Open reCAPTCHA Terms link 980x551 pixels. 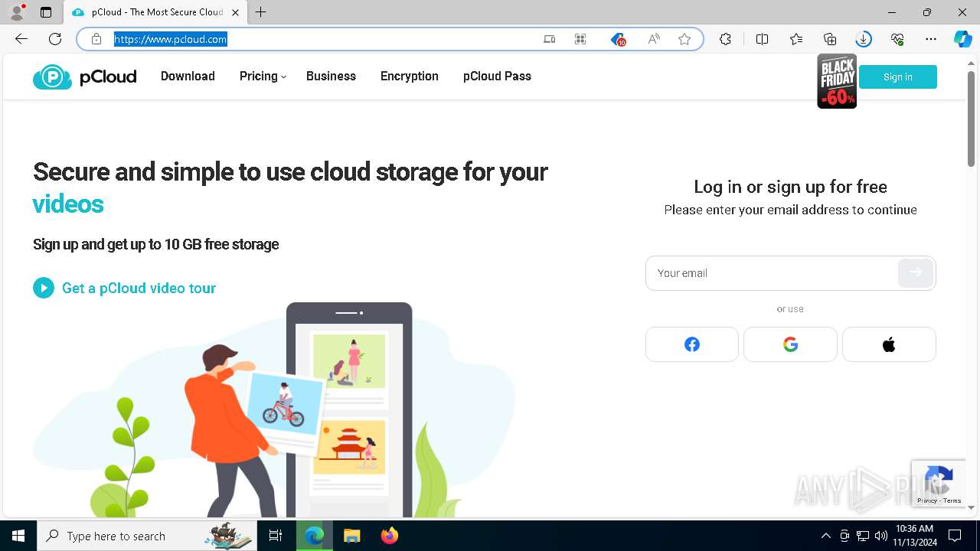[x=952, y=500]
